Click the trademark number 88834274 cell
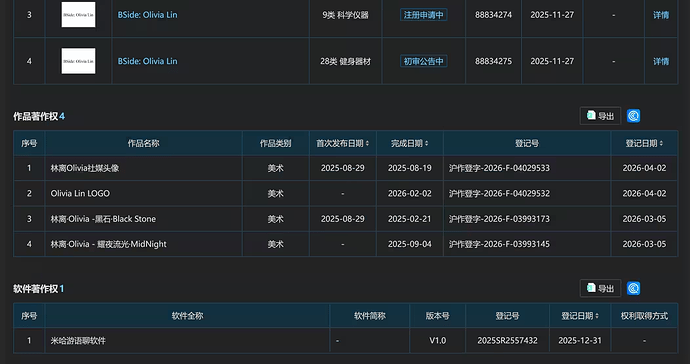Viewport: 690px width, 364px height. [x=493, y=15]
